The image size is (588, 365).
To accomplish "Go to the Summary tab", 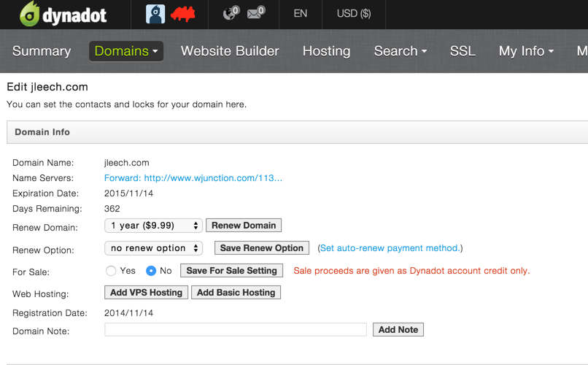I will tap(42, 51).
